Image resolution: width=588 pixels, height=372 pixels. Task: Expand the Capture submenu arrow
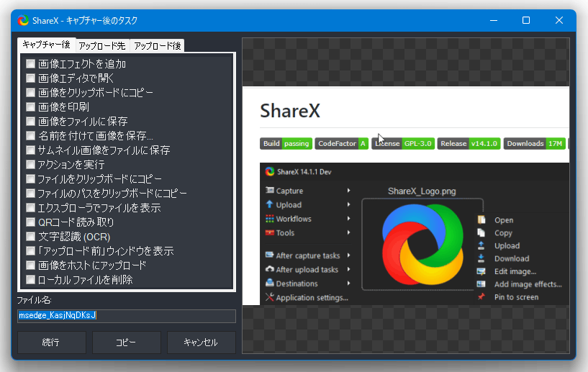[x=349, y=191]
